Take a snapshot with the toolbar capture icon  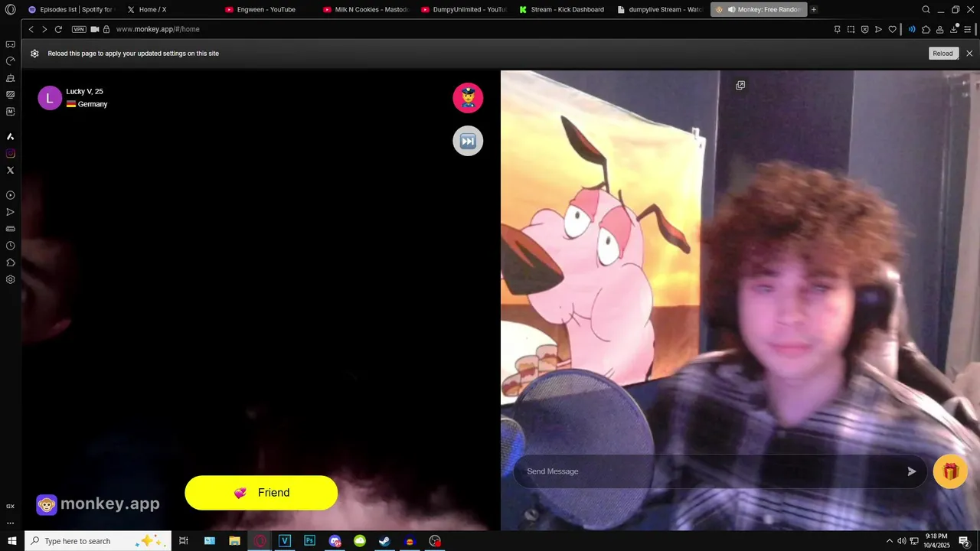coord(851,29)
